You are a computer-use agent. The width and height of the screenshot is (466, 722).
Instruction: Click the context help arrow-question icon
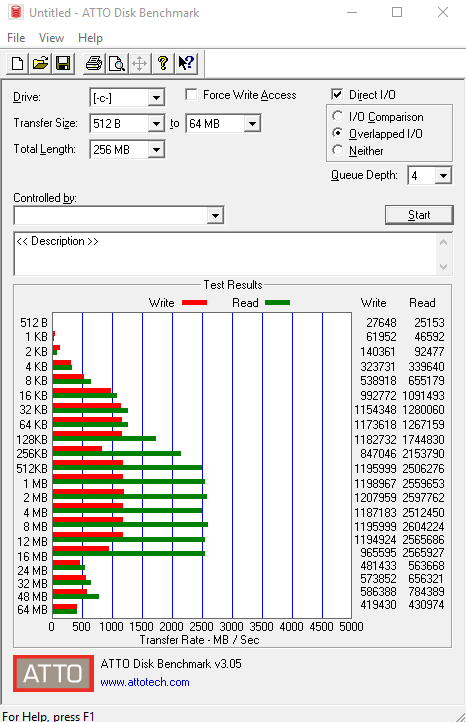pos(186,63)
